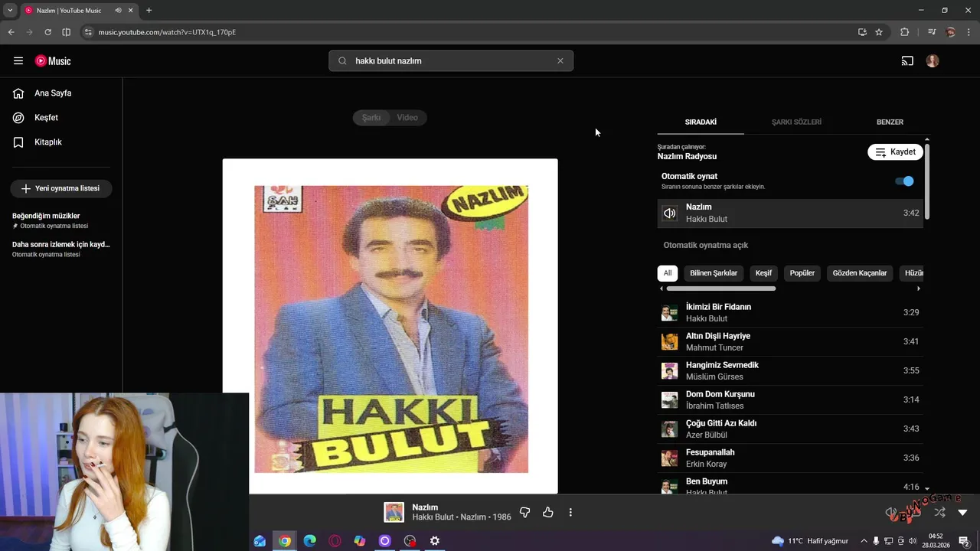Open the browser extensions puzzle icon
980x551 pixels.
click(904, 32)
